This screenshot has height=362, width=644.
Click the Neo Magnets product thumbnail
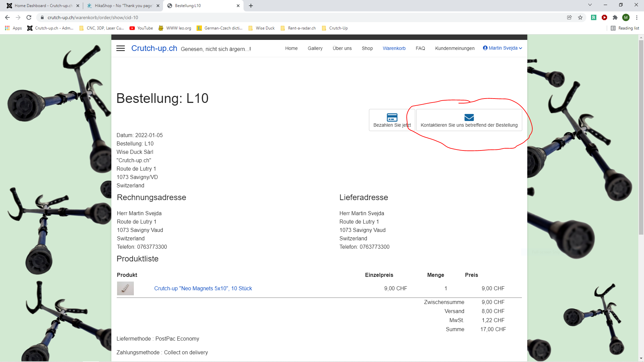click(125, 288)
